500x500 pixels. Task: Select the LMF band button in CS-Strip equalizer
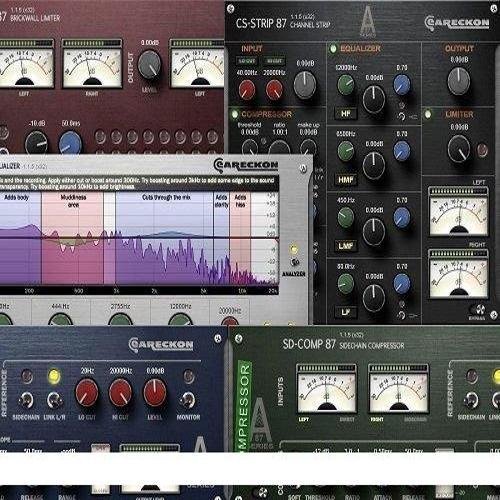pos(346,246)
